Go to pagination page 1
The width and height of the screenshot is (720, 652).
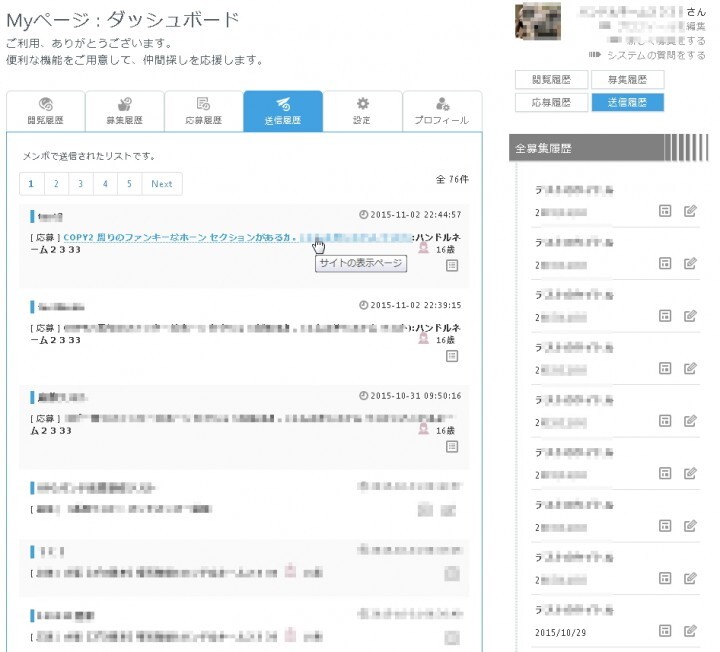(32, 184)
